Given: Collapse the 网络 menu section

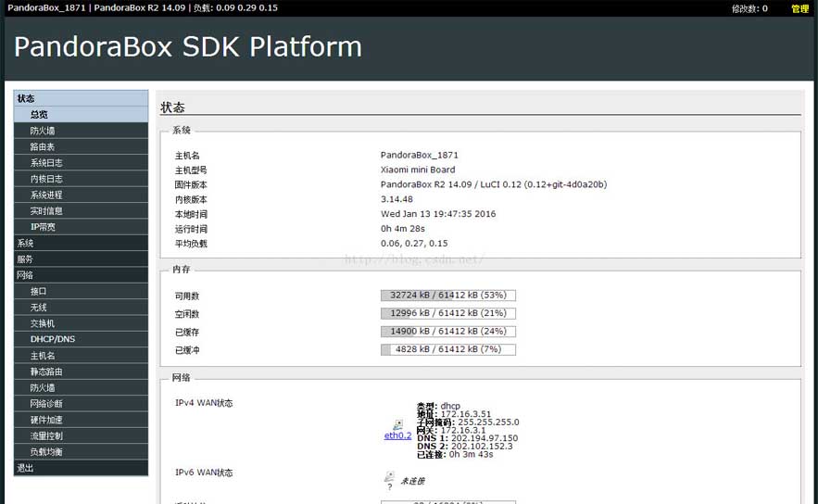Looking at the screenshot, I should [x=81, y=275].
